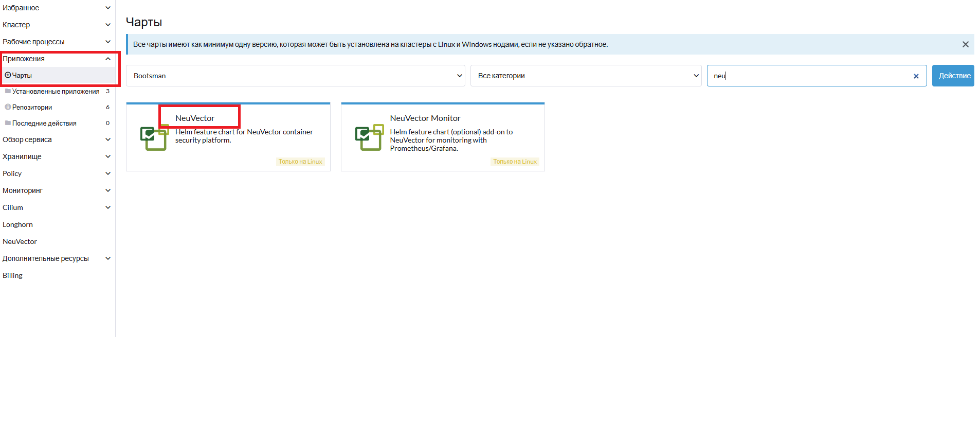Open the Bootsman repository dropdown
Viewport: 980px width, 438px height.
(x=295, y=76)
